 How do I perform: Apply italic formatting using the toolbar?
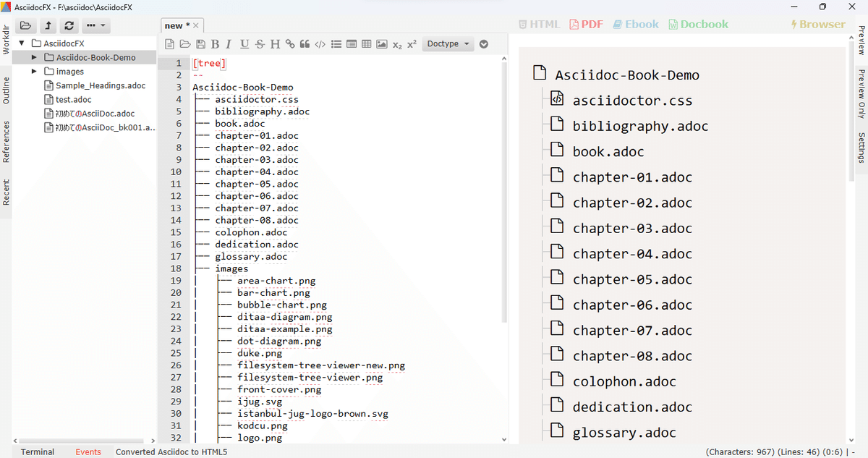click(229, 43)
